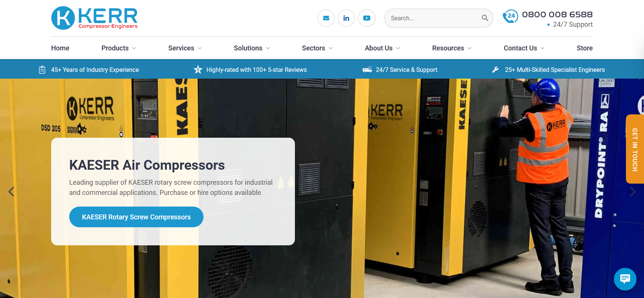
Task: Select the Solutions menu label
Action: (248, 48)
